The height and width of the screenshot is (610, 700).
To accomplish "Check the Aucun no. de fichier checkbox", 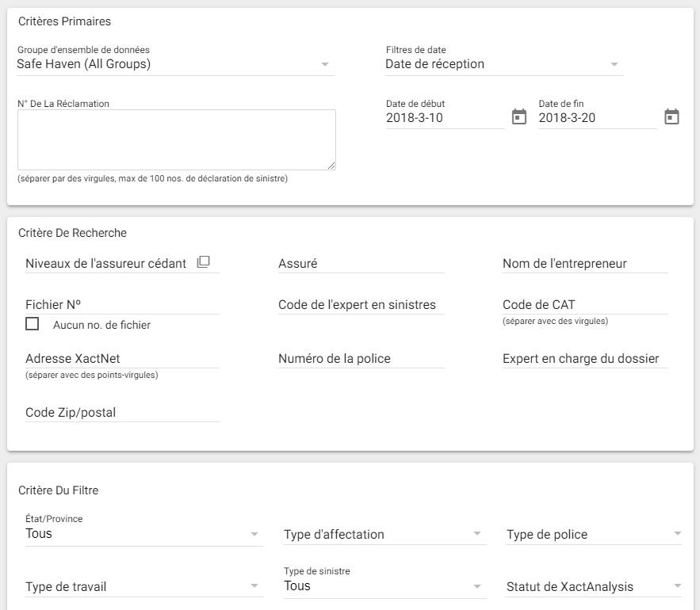I will pyautogui.click(x=33, y=324).
